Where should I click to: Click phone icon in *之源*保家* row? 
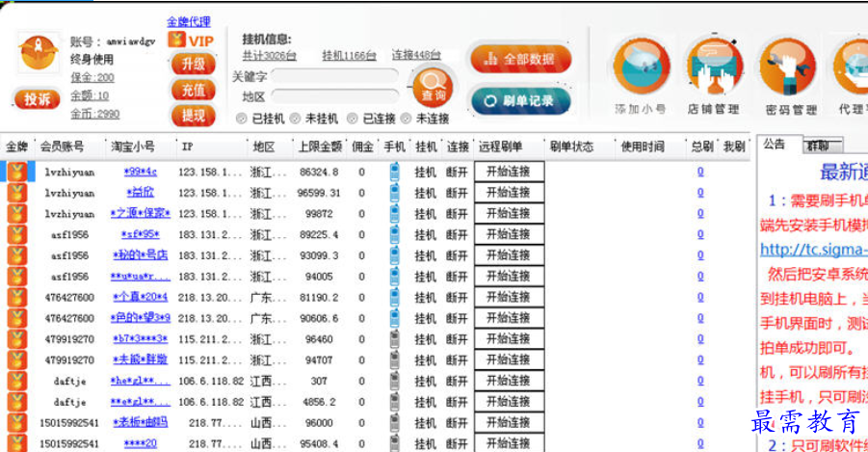coord(395,214)
